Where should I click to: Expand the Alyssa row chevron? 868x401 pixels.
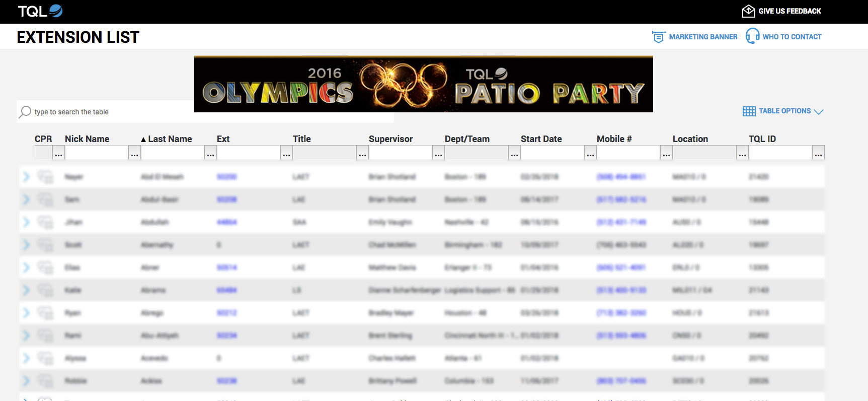[x=27, y=358]
